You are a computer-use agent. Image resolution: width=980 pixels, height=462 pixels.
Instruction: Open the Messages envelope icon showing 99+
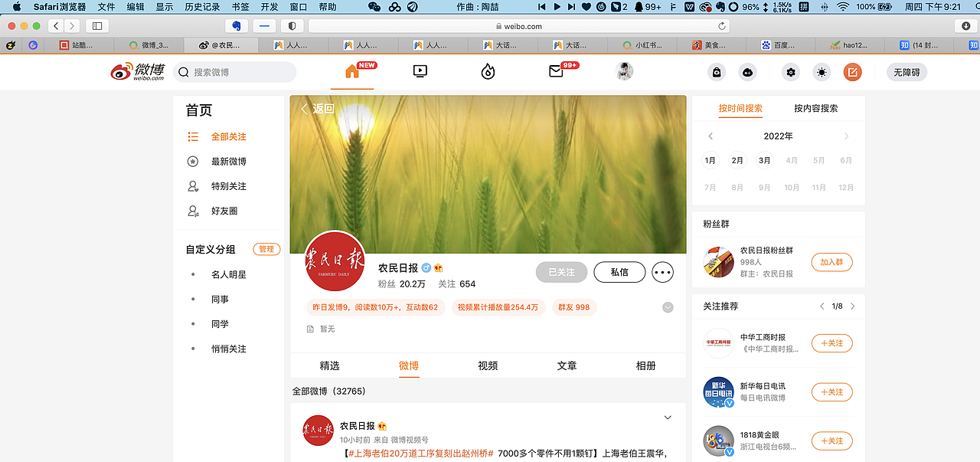pyautogui.click(x=555, y=71)
